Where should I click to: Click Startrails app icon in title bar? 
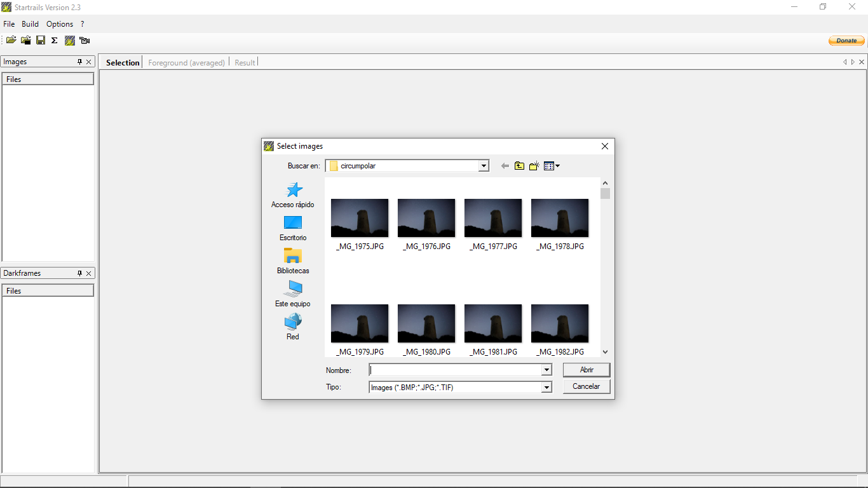click(x=6, y=7)
